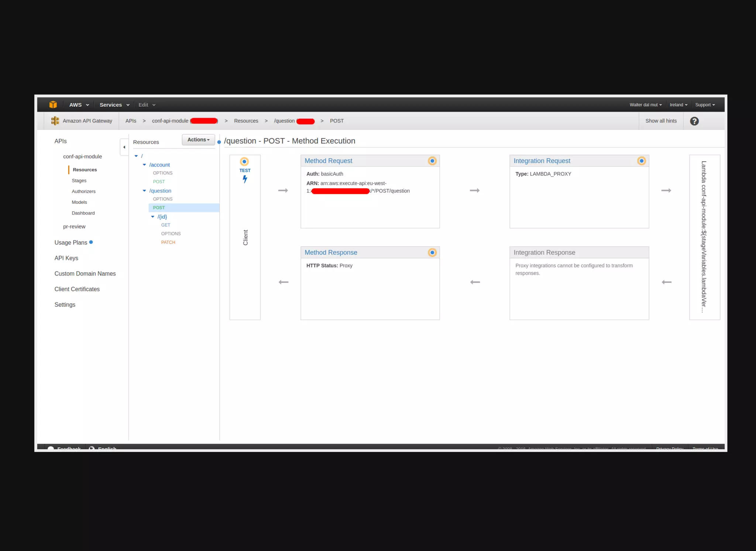This screenshot has height=551, width=756.
Task: Click the Method Response hint dot
Action: pos(432,253)
